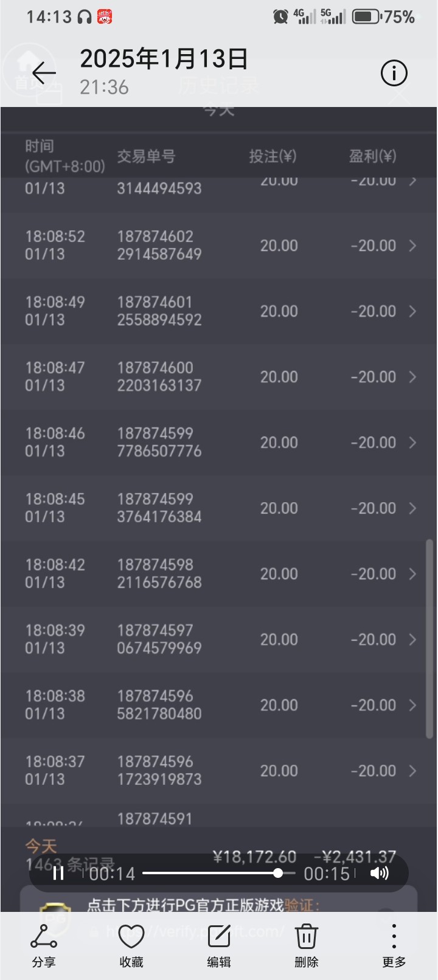Open the info details icon
The image size is (438, 980).
(394, 74)
